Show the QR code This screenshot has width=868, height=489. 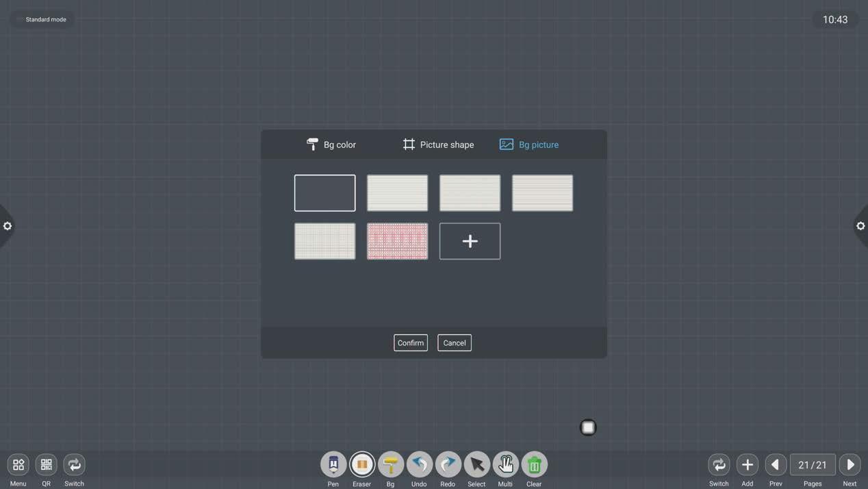pyautogui.click(x=47, y=464)
